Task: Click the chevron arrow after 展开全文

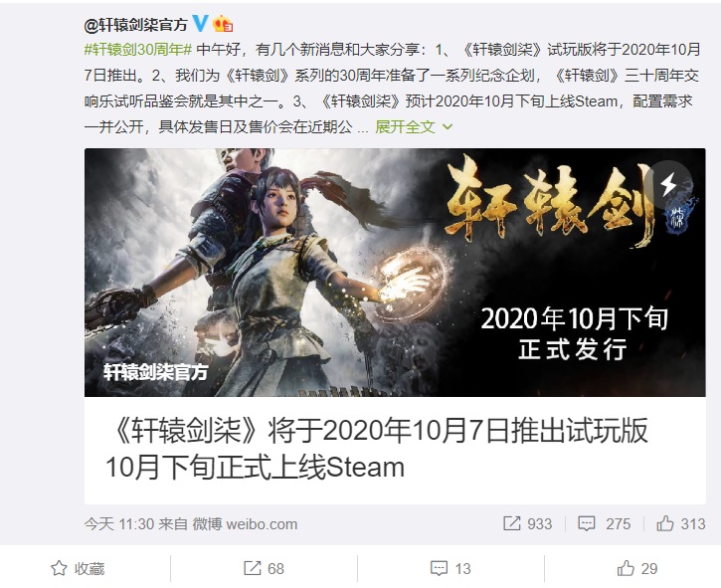Action: tap(447, 126)
